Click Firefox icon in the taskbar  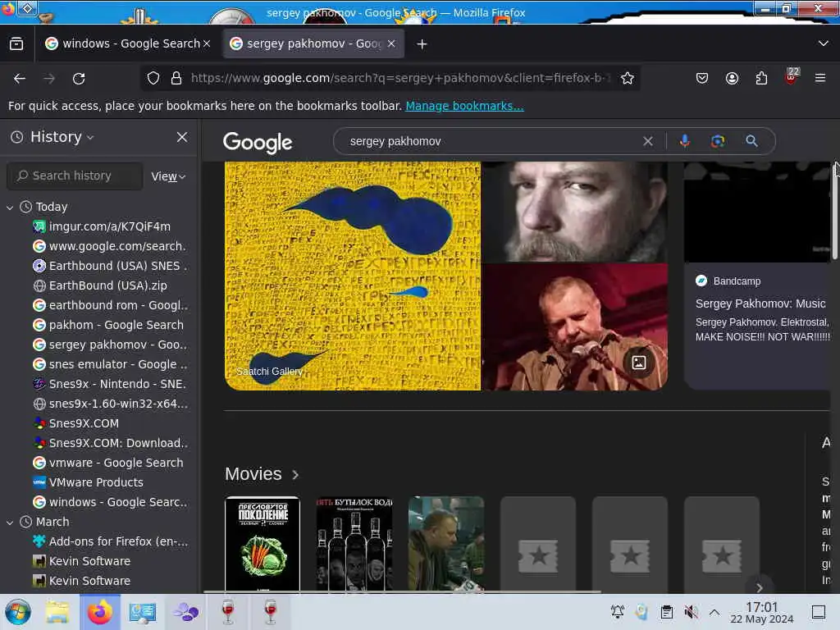point(99,612)
